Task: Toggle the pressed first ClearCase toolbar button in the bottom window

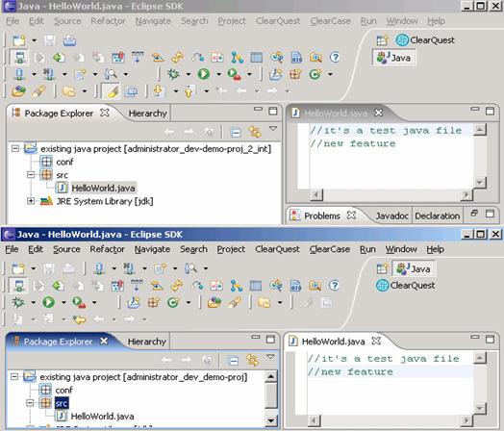Action: [x=18, y=286]
